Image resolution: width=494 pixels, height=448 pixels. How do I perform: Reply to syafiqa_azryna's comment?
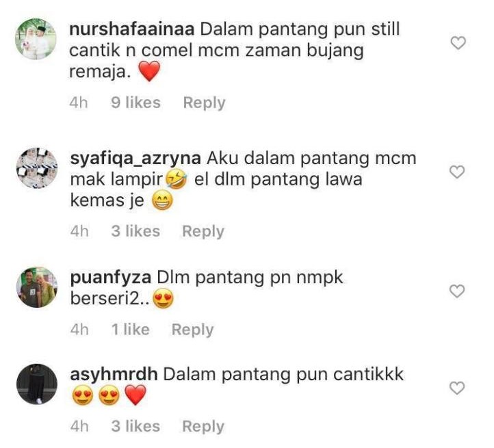click(203, 231)
